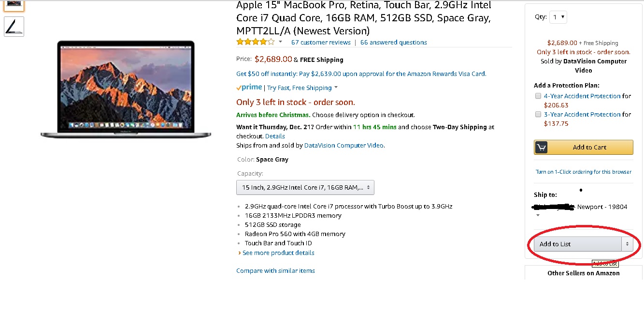
Task: Click the main MacBook Pro product image
Action: click(x=126, y=89)
